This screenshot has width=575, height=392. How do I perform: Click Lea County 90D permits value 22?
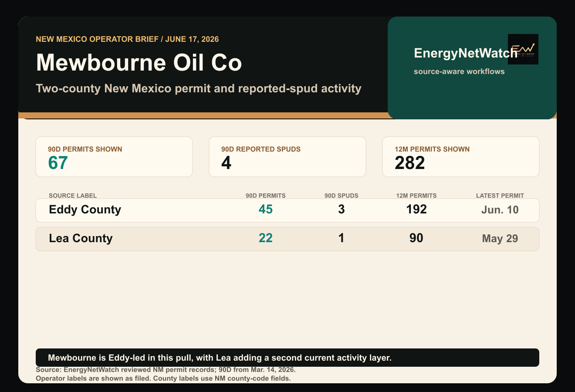tap(266, 238)
